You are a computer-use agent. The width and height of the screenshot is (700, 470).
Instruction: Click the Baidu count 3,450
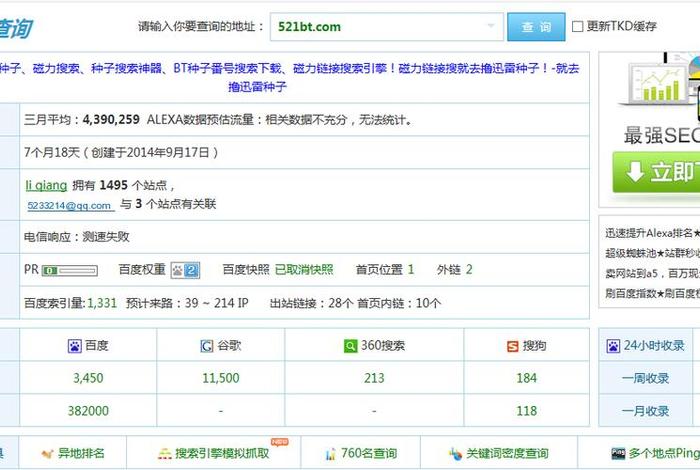[x=88, y=378]
